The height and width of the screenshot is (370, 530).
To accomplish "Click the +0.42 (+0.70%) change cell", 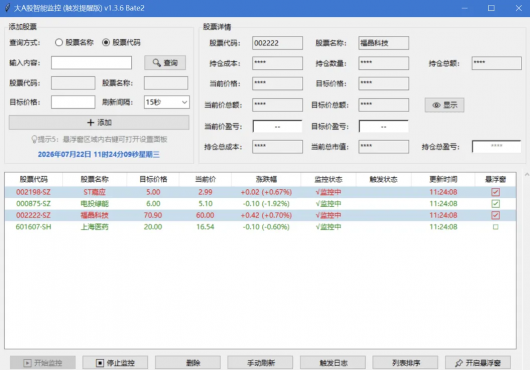I will (266, 215).
